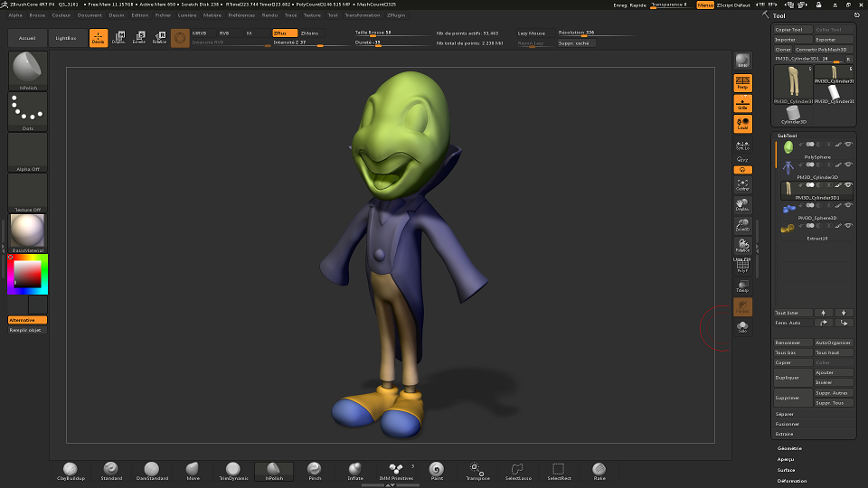The width and height of the screenshot is (868, 488).
Task: Click the Accueil button
Action: [27, 38]
